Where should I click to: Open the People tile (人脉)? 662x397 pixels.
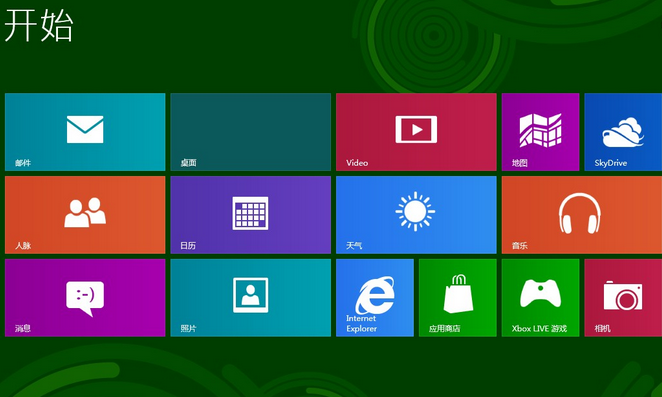[x=85, y=215]
